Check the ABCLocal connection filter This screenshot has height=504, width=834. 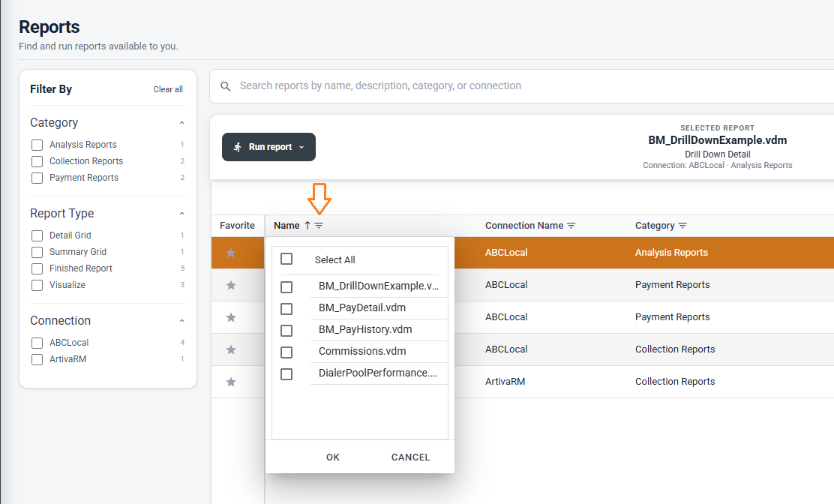pos(37,343)
